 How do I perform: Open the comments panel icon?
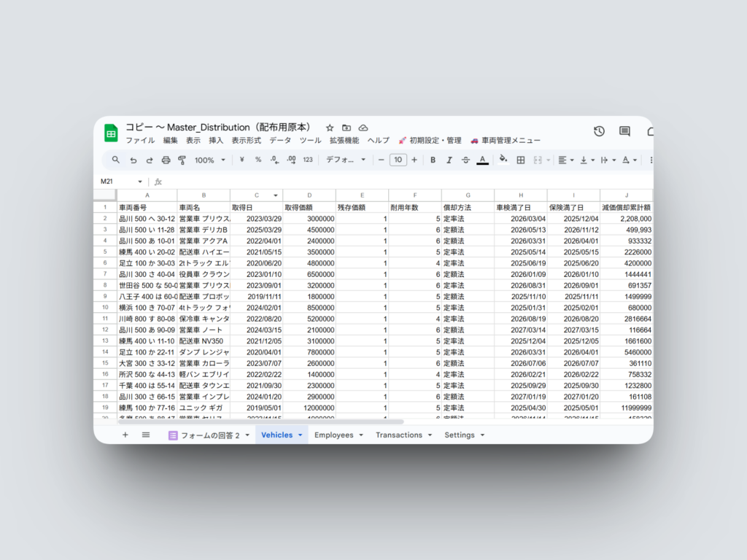click(624, 131)
